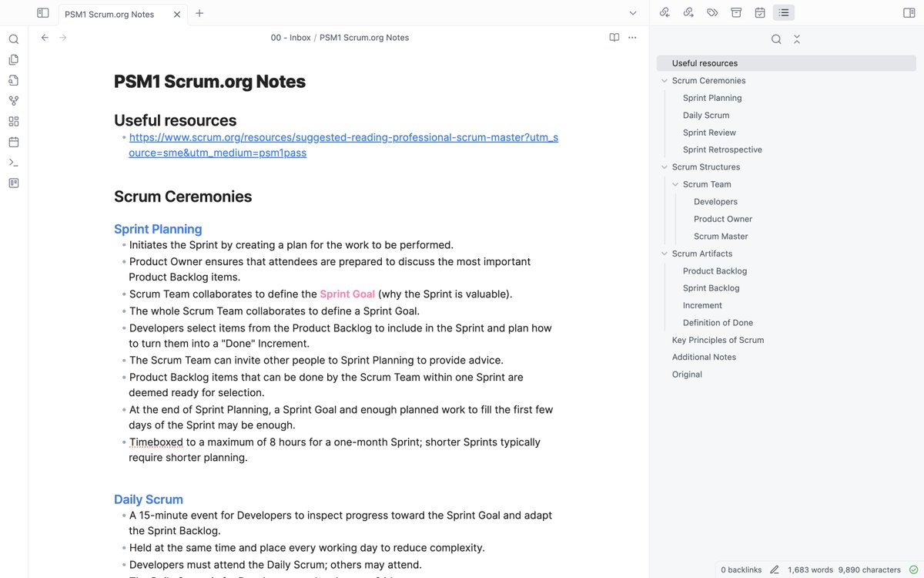The image size is (924, 578).
Task: Jump to Sprint Planning in outline
Action: point(712,98)
